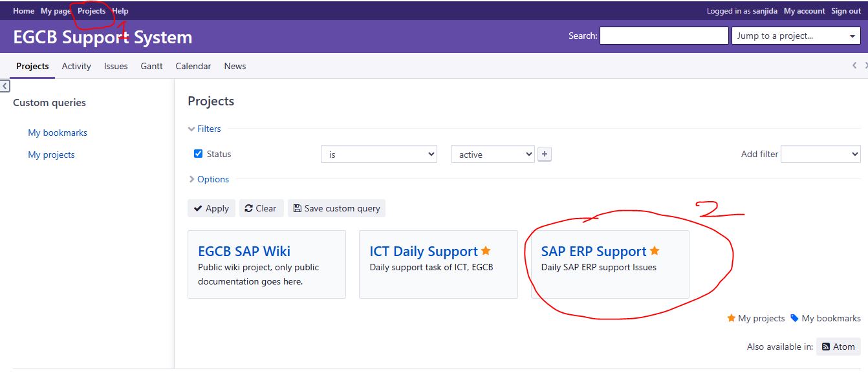Screen dimensions: 868x375
Task: Open the Issues tab
Action: pos(116,66)
